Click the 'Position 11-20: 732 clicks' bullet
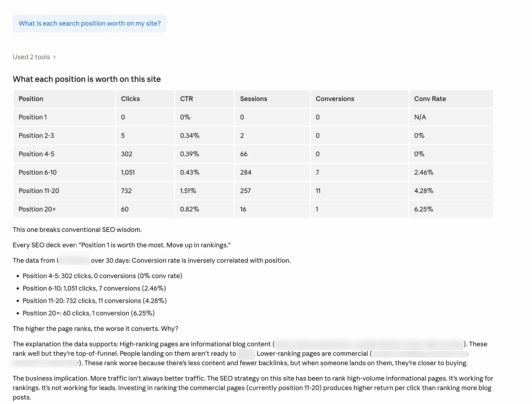The height and width of the screenshot is (404, 532). [x=95, y=301]
